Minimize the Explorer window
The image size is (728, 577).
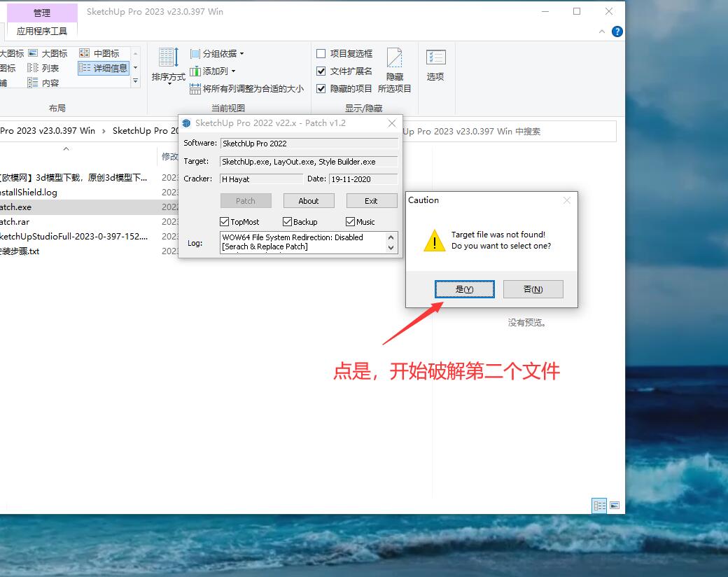point(545,12)
